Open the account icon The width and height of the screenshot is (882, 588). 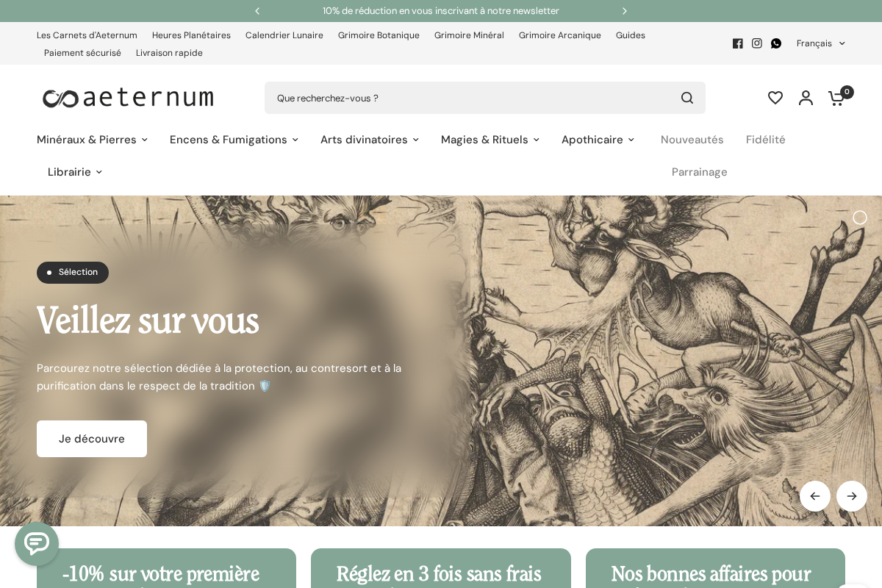pyautogui.click(x=806, y=98)
